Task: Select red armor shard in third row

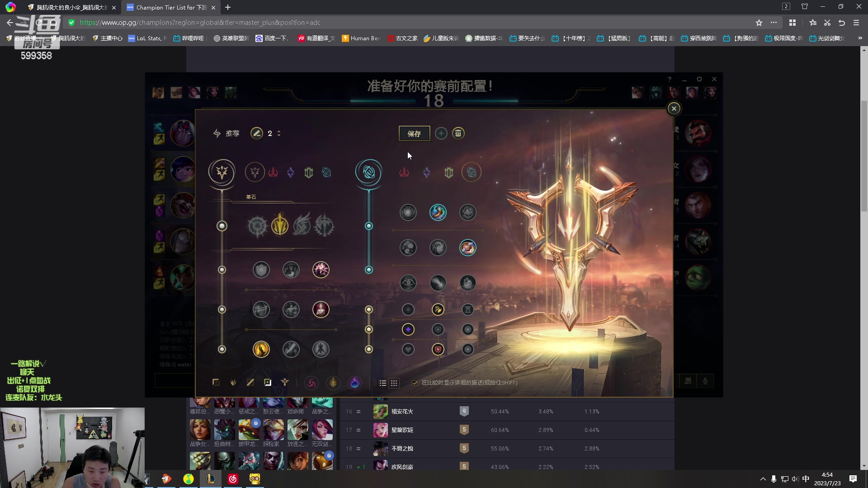Action: click(438, 349)
